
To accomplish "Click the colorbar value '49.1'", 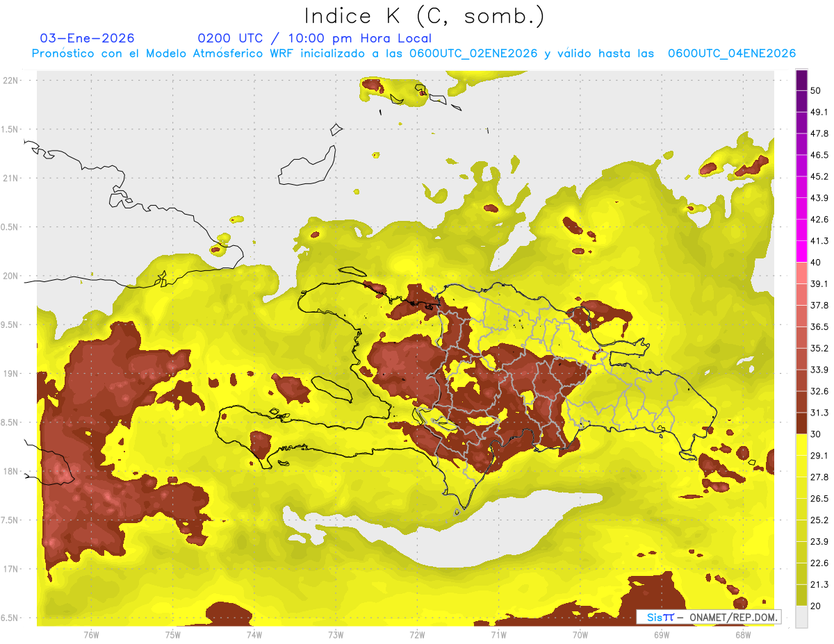I will (819, 112).
